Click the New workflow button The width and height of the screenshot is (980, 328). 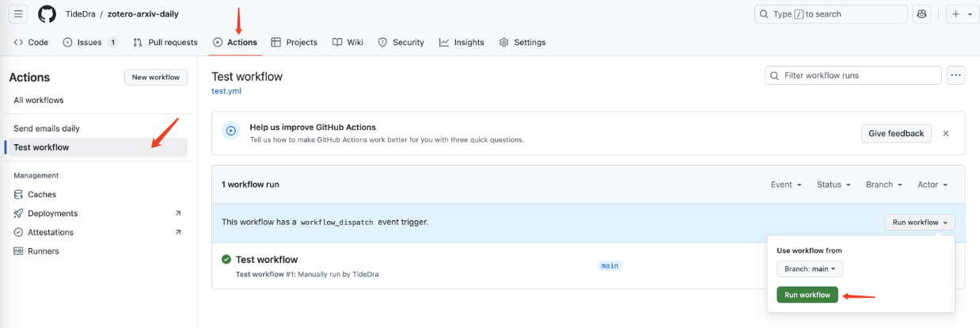156,77
